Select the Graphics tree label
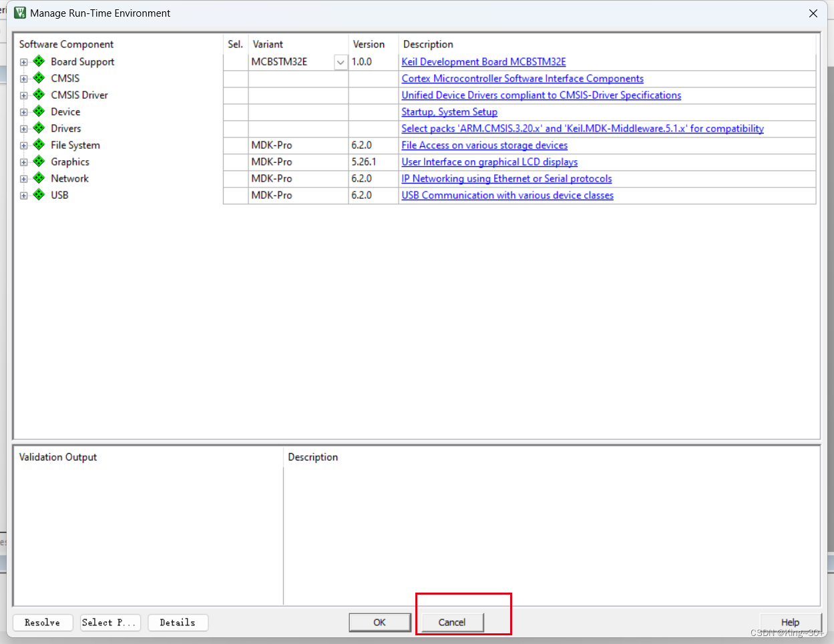 point(69,162)
